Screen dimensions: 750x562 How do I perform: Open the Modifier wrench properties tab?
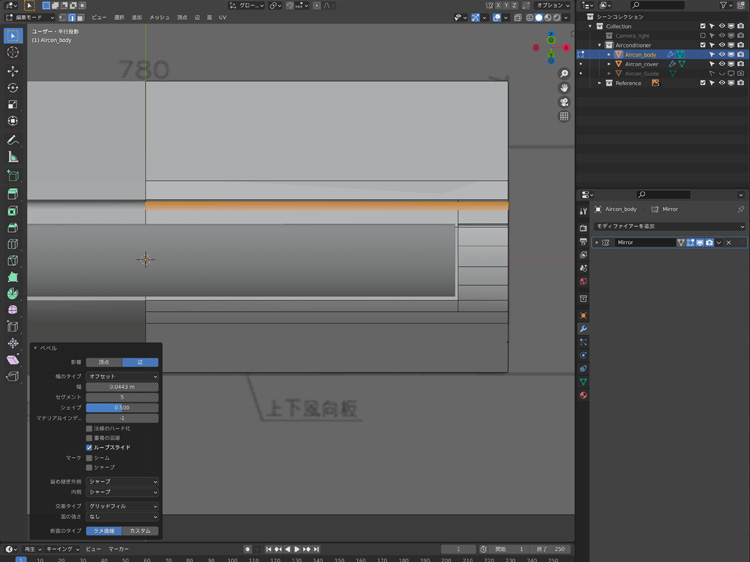click(583, 329)
